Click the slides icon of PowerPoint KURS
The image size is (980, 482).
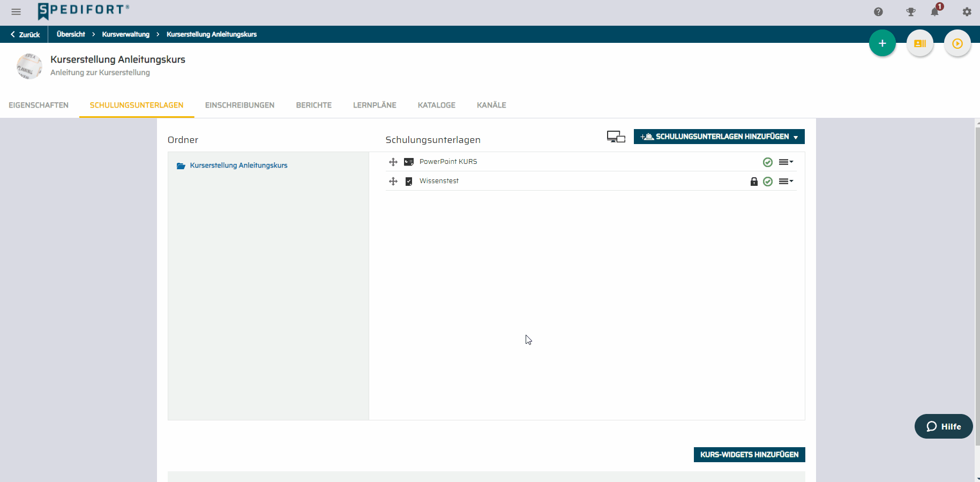(409, 162)
